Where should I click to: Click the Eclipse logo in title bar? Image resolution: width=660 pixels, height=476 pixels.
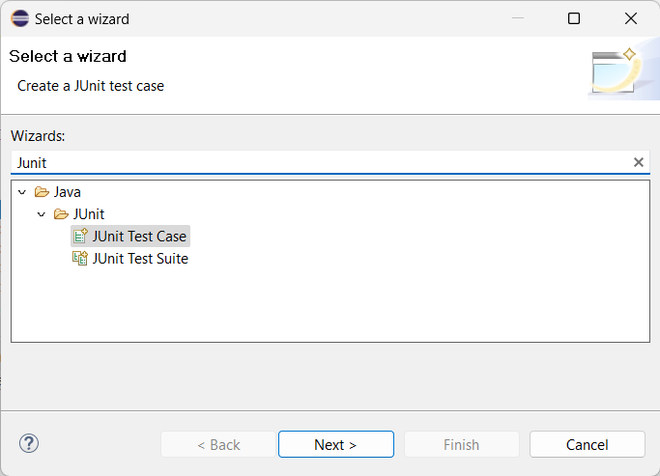point(20,18)
